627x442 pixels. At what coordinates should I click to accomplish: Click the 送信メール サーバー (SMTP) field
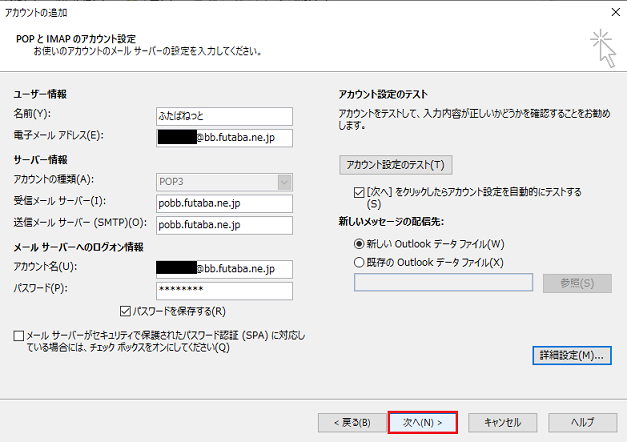(x=224, y=225)
